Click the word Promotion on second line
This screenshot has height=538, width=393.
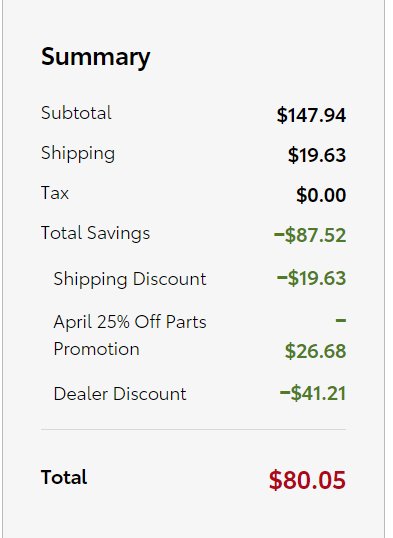96,349
